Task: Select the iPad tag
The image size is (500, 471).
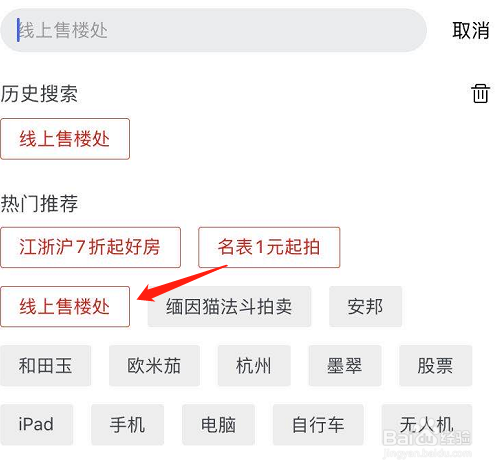Action: [37, 425]
